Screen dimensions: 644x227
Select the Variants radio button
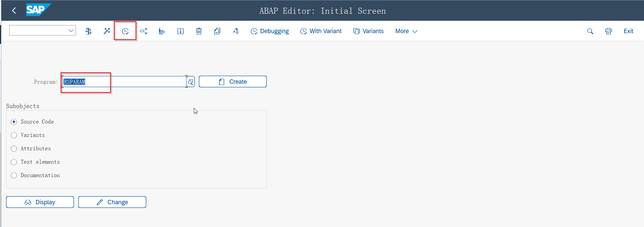[14, 135]
